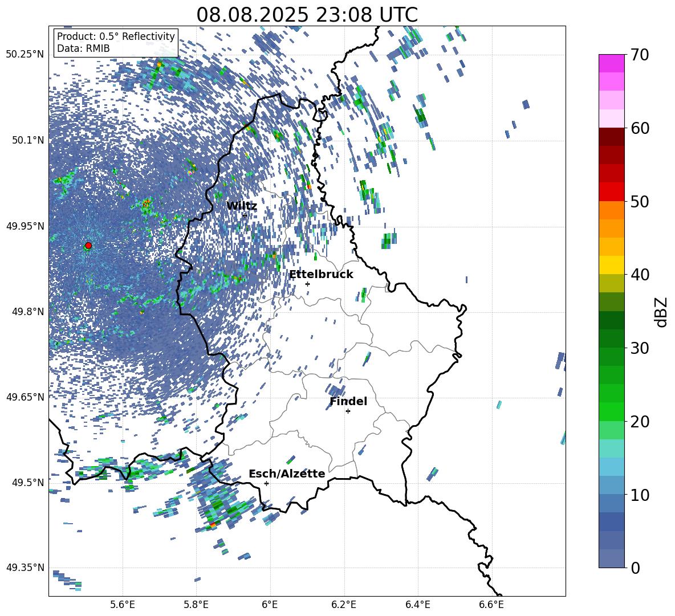Click the 6.2°E longitude tick label
Viewport: 675px width, 616px height.
(344, 605)
